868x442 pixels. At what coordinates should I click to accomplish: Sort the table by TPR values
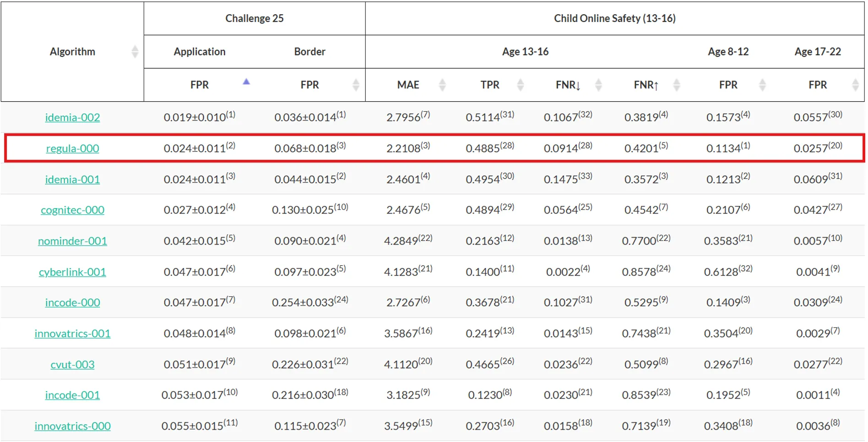[520, 84]
